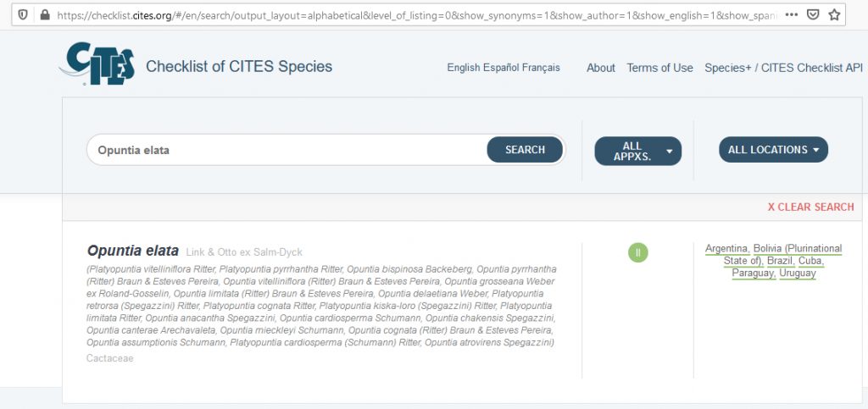Click synonym Platyopuntia cognata Ritter
This screenshot has width=868, height=409.
point(259,306)
